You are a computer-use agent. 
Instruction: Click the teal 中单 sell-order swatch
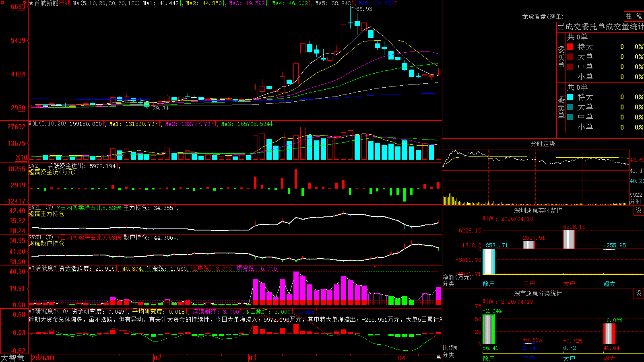point(570,117)
